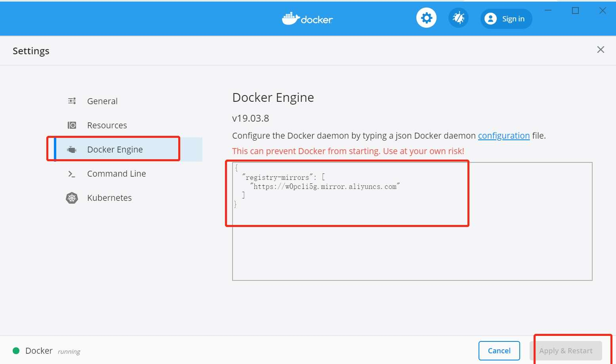The image size is (616, 364).
Task: Open the Kubernetes settings tab
Action: [x=129, y=198]
